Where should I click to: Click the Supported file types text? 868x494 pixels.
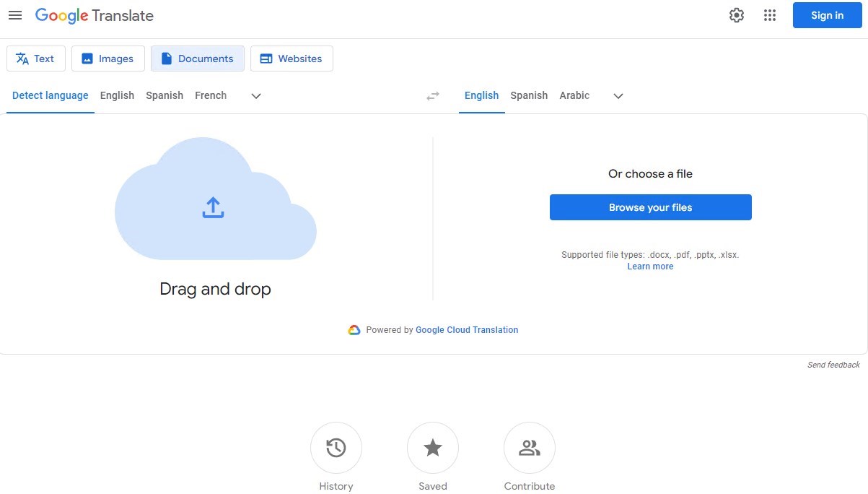pos(650,255)
